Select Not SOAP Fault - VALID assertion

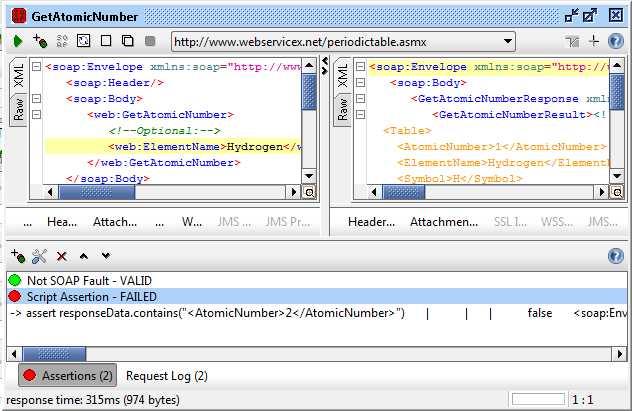point(317,280)
